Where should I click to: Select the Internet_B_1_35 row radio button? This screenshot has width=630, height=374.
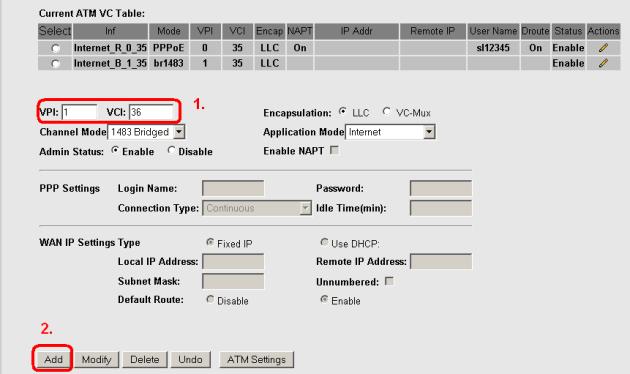click(55, 63)
